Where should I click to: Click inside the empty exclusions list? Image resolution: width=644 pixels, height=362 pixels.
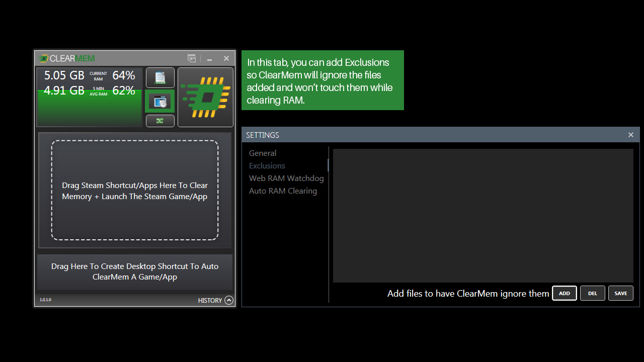[x=483, y=215]
